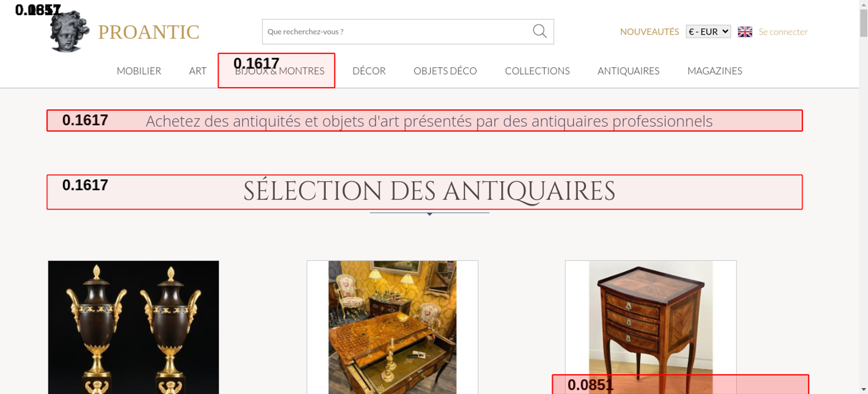Viewport: 868px width, 394px height.
Task: Open the EUR currency dropdown
Action: 708,32
